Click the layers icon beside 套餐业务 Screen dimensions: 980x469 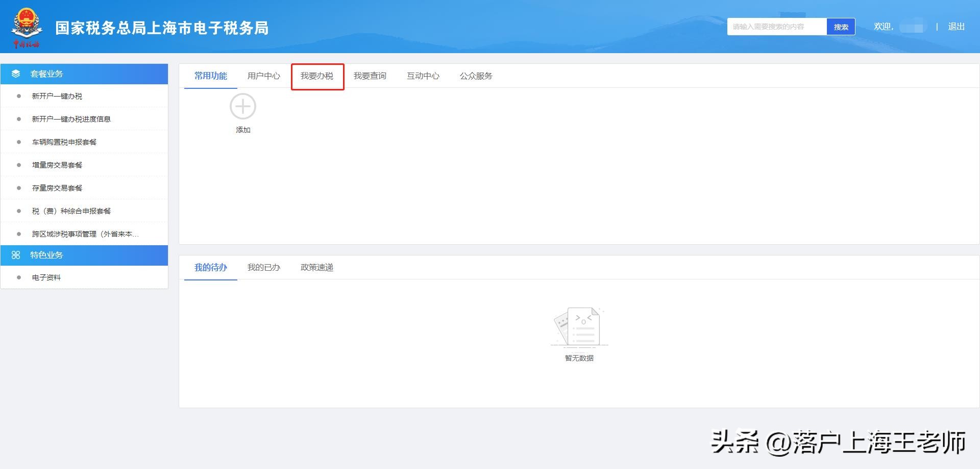(x=16, y=74)
